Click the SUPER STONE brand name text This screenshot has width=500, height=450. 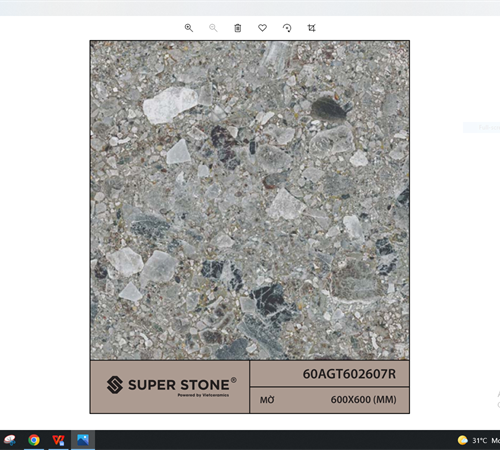pyautogui.click(x=179, y=385)
